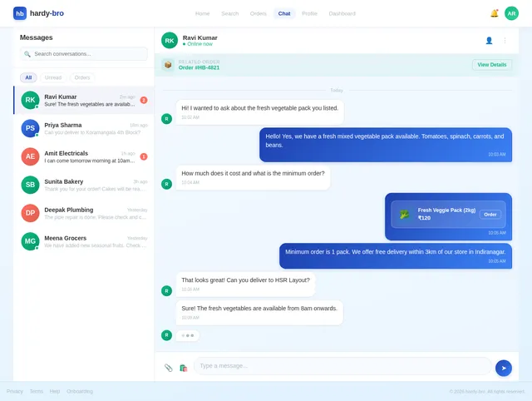Filter conversations by Unread

(53, 77)
